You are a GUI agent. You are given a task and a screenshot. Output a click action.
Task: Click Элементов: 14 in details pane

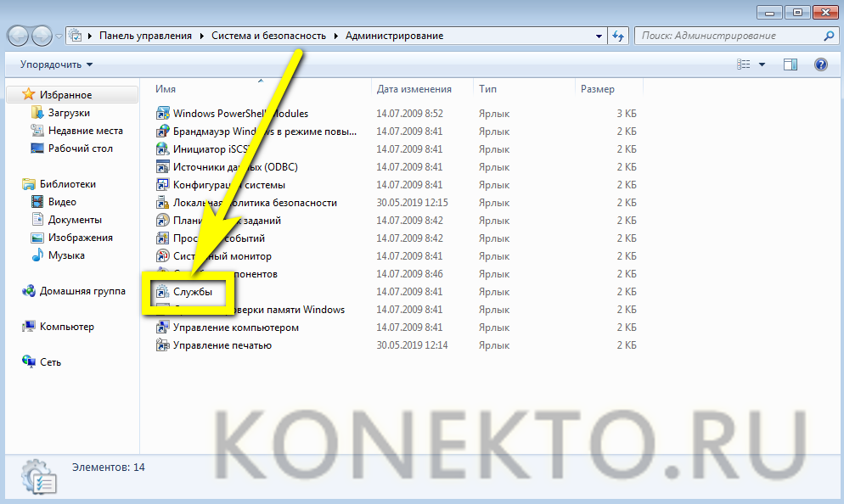108,467
